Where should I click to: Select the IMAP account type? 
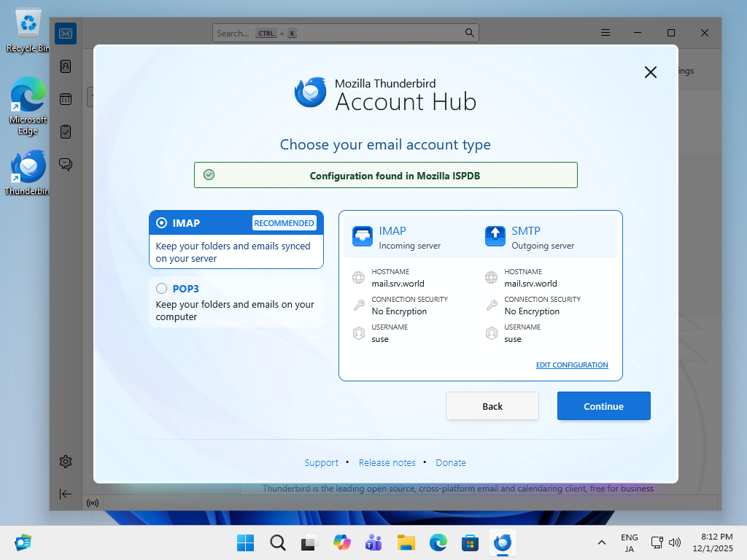coord(162,223)
